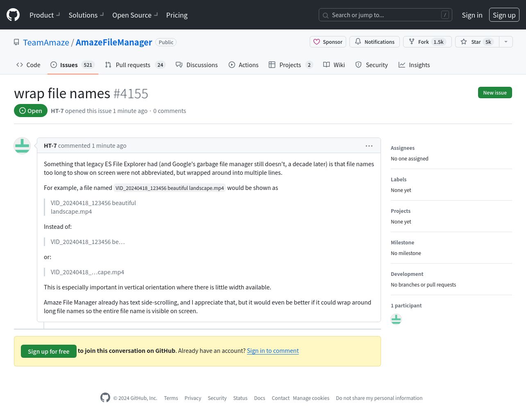The width and height of the screenshot is (526, 420).
Task: Open the Actions tab
Action: [x=243, y=65]
